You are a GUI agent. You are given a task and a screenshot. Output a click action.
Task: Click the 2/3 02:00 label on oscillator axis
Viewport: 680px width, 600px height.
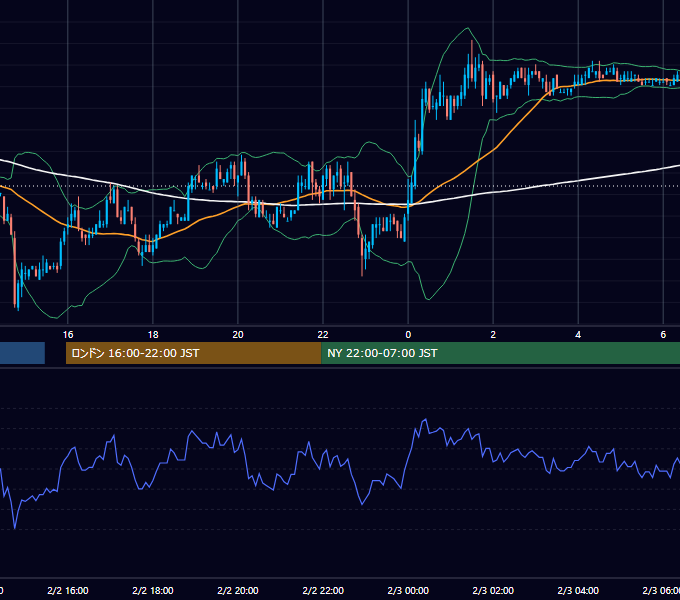point(493,590)
